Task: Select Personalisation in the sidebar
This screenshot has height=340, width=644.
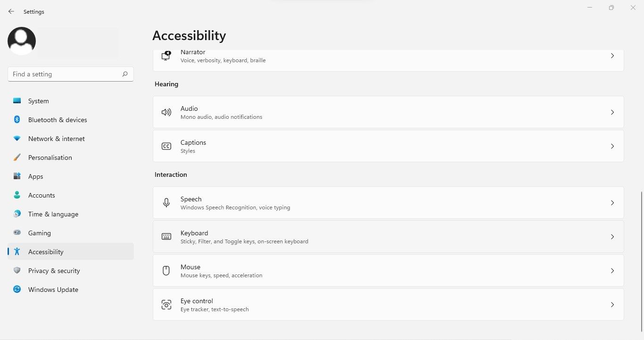Action: (x=71, y=158)
